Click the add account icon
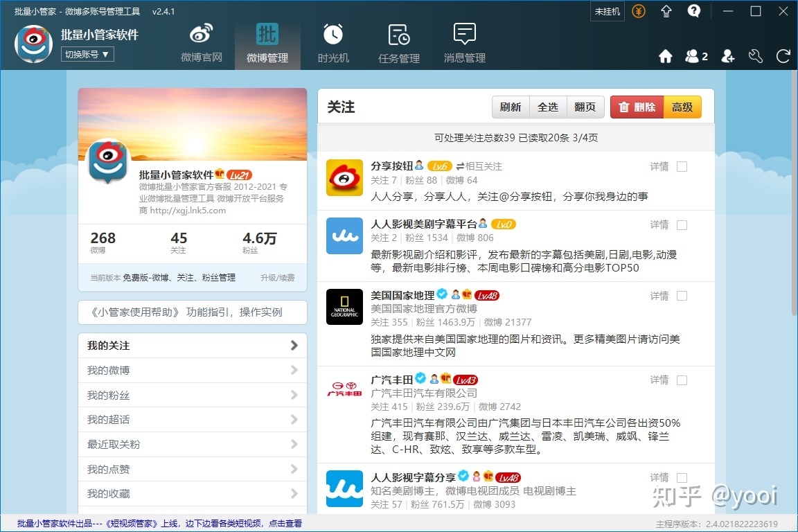 click(728, 56)
